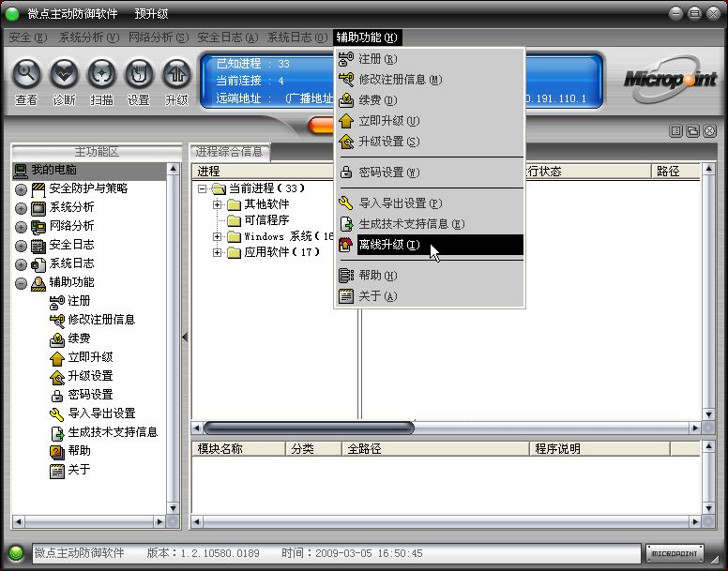
Task: Click the 升级 arrows toolbar icon
Action: click(176, 74)
